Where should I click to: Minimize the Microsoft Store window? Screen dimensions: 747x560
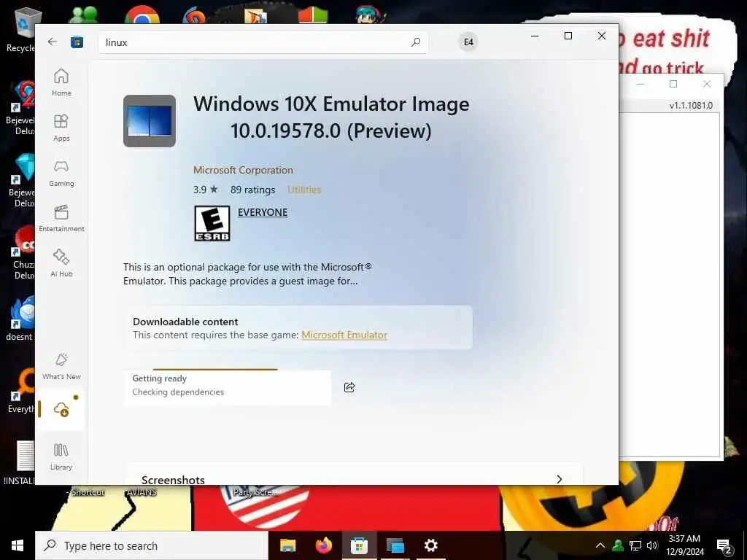point(535,36)
